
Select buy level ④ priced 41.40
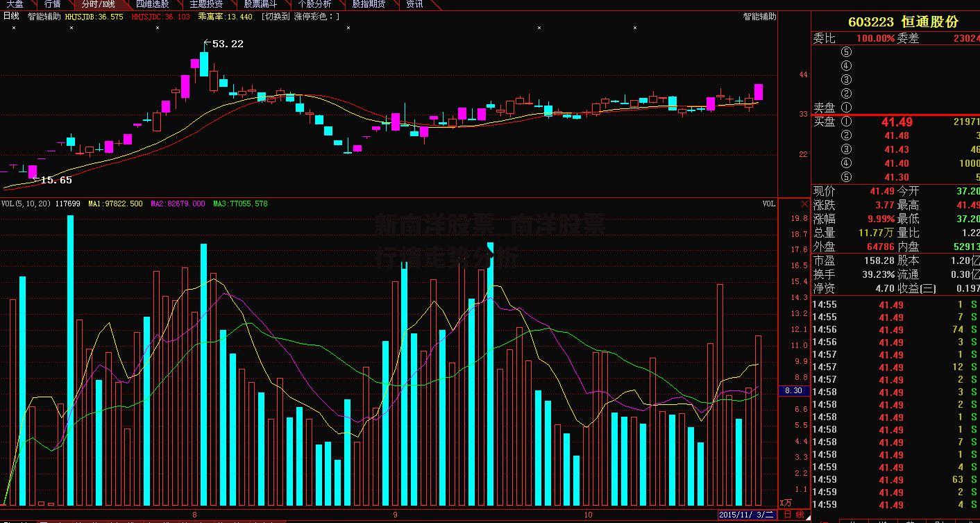846,163
